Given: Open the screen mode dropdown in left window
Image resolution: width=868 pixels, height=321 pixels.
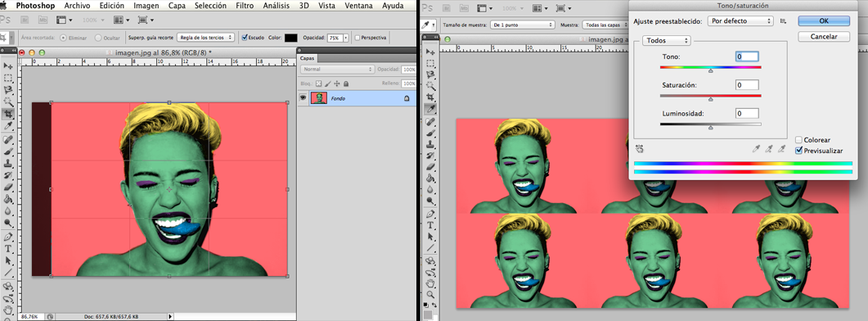Looking at the screenshot, I should point(146,20).
